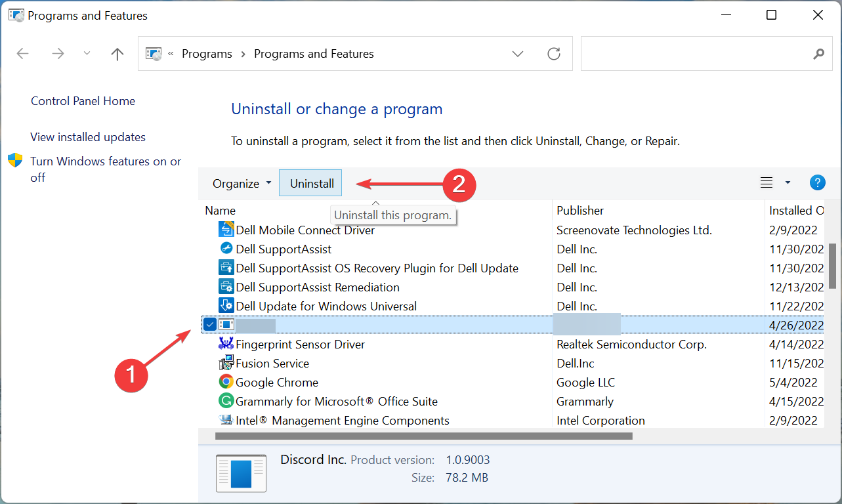Select Dell SupportAssist OS Recovery Plugin icon

[x=226, y=268]
